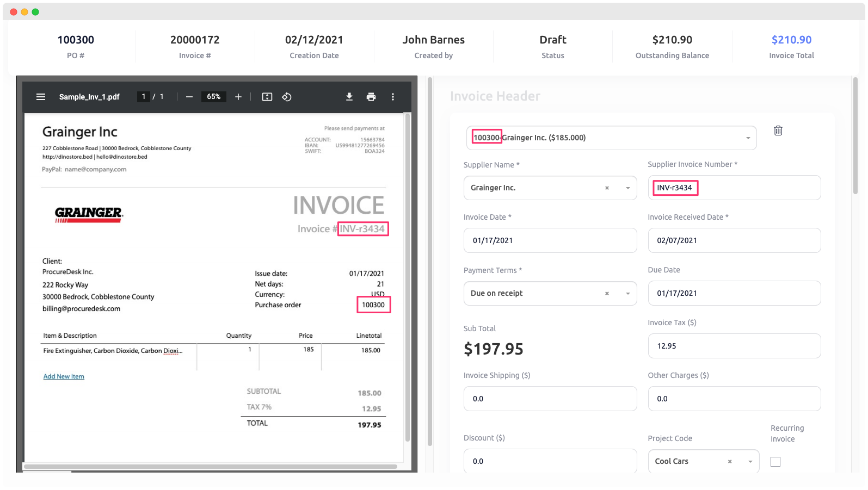This screenshot has height=490, width=868.
Task: Click the Invoice Tax input field
Action: point(734,346)
